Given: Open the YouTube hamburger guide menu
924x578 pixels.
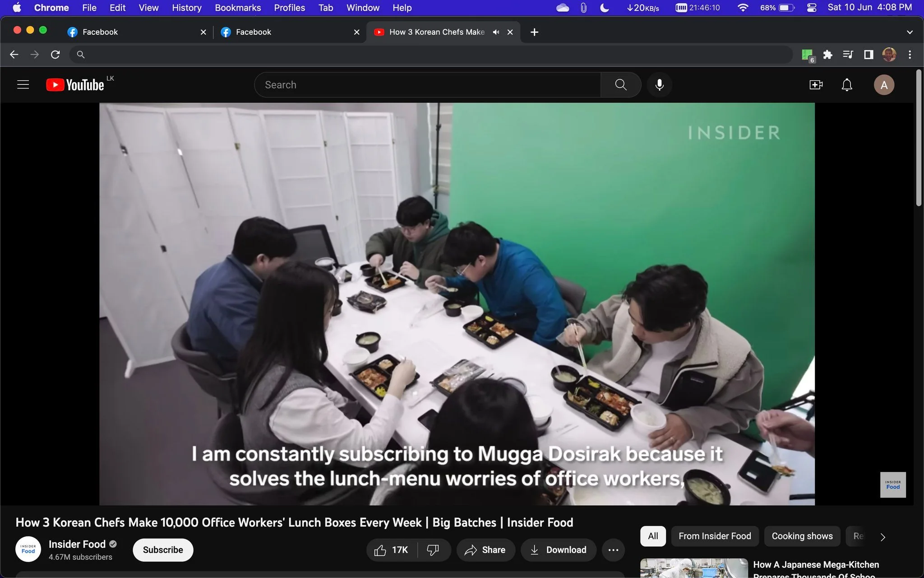Looking at the screenshot, I should (23, 84).
